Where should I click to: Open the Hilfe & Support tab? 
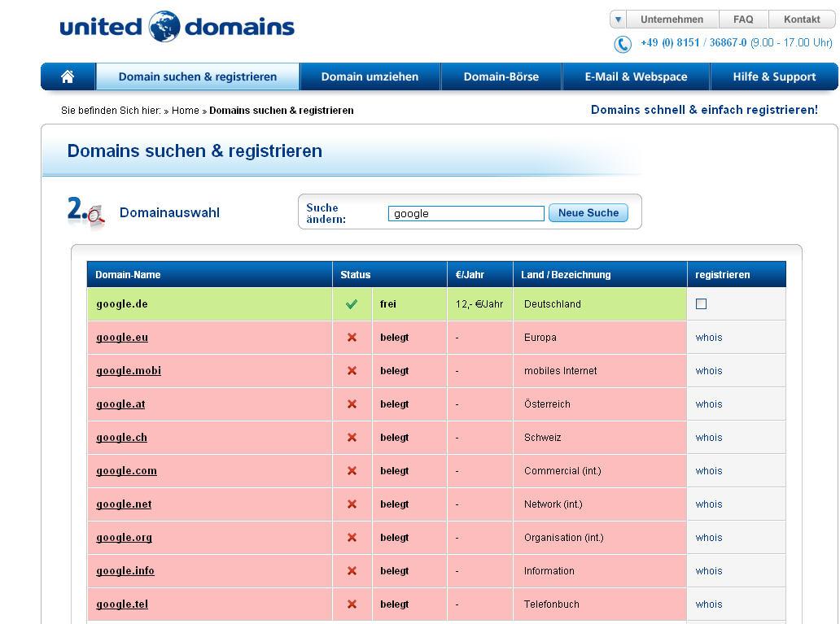(774, 76)
